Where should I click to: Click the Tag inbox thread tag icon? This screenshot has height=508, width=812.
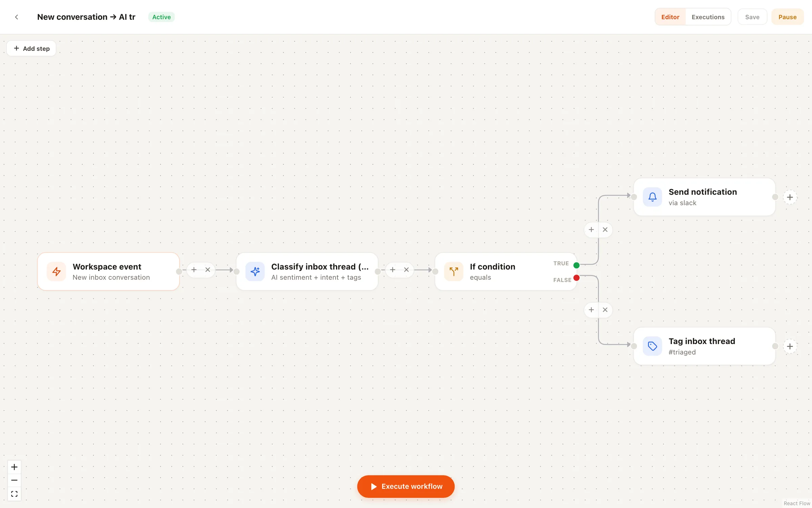click(x=652, y=346)
